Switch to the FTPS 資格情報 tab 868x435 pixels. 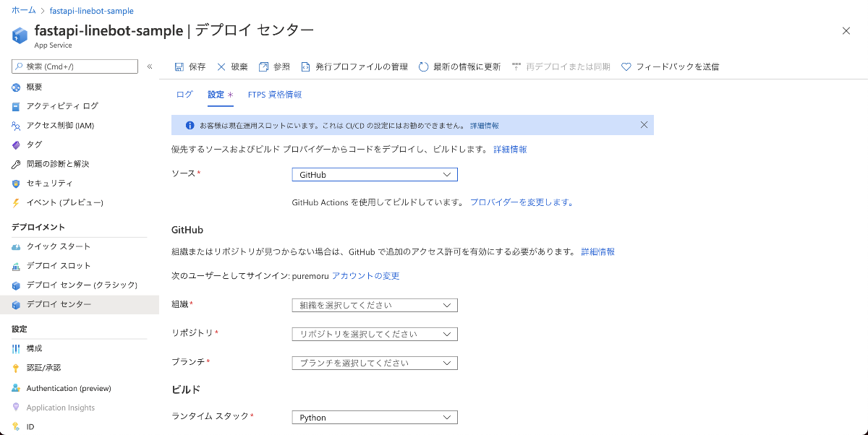pos(275,95)
